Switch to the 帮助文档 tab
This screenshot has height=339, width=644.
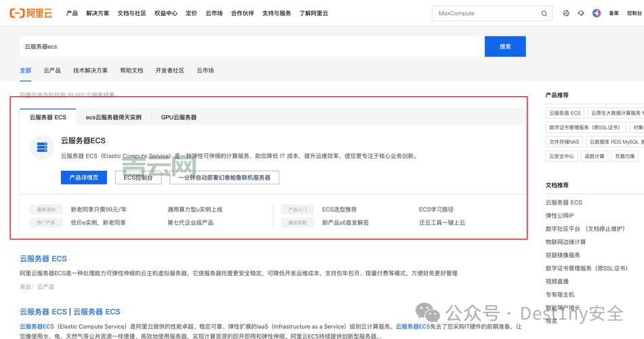132,71
